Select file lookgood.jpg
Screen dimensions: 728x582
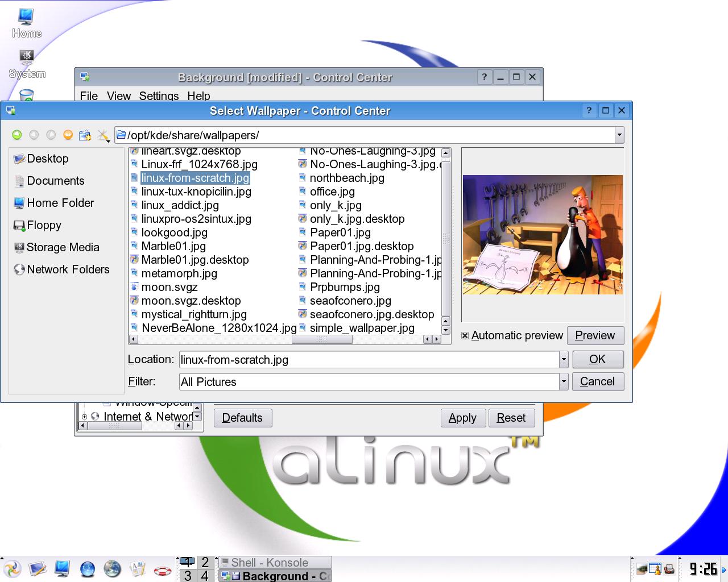click(174, 232)
